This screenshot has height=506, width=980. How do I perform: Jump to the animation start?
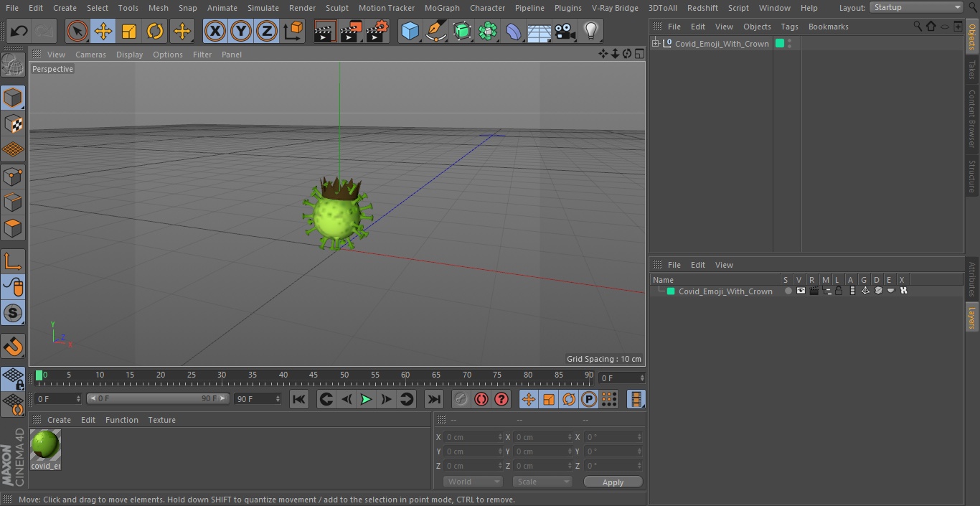(299, 399)
